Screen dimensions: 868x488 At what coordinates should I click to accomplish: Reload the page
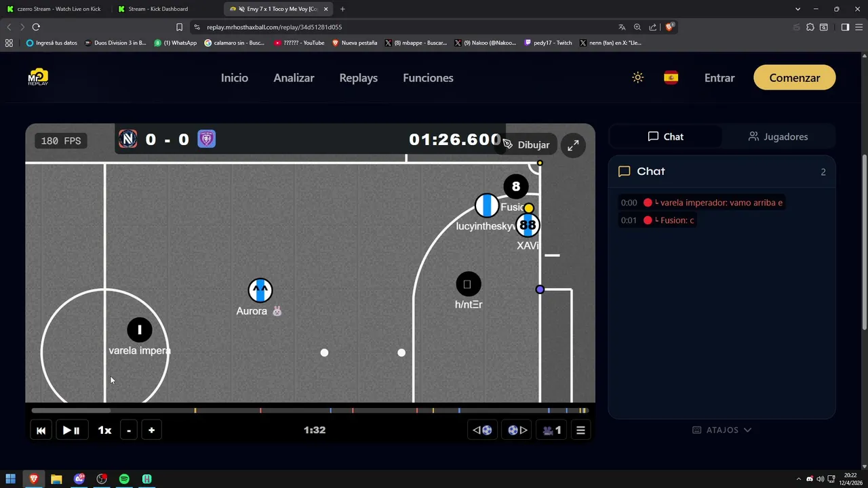click(x=36, y=27)
